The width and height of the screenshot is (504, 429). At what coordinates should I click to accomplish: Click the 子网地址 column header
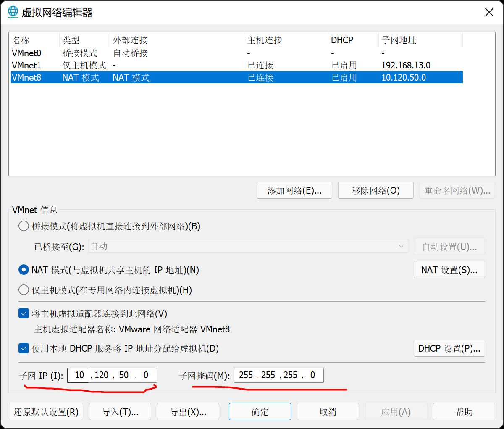pyautogui.click(x=420, y=40)
